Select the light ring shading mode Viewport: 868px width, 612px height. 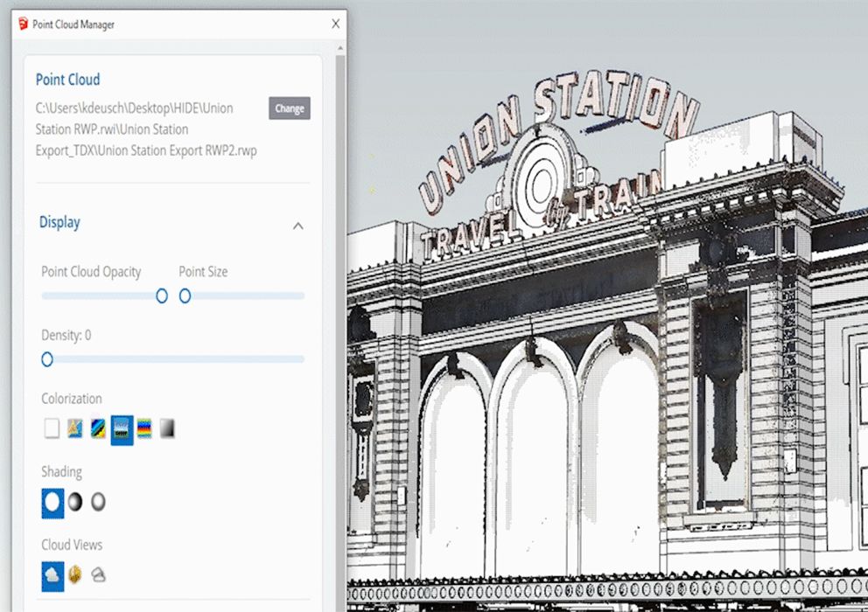pos(99,502)
